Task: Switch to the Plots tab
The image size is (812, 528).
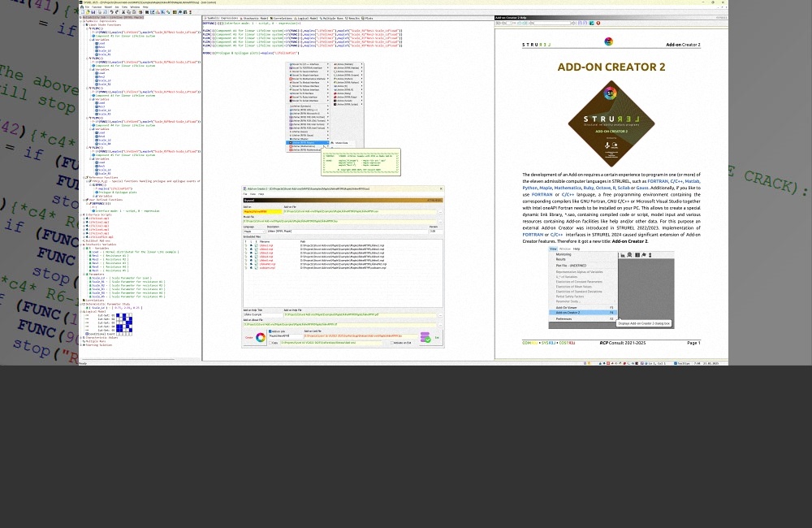Action: click(367, 18)
